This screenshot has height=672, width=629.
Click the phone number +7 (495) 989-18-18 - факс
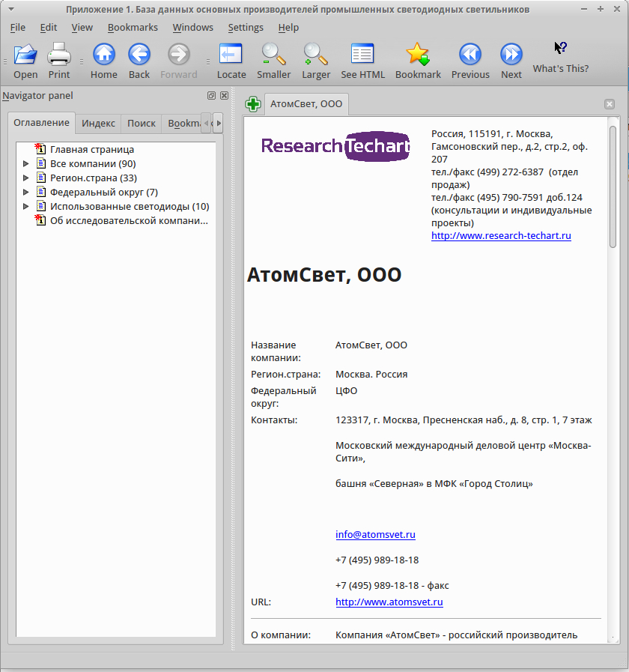(x=392, y=585)
